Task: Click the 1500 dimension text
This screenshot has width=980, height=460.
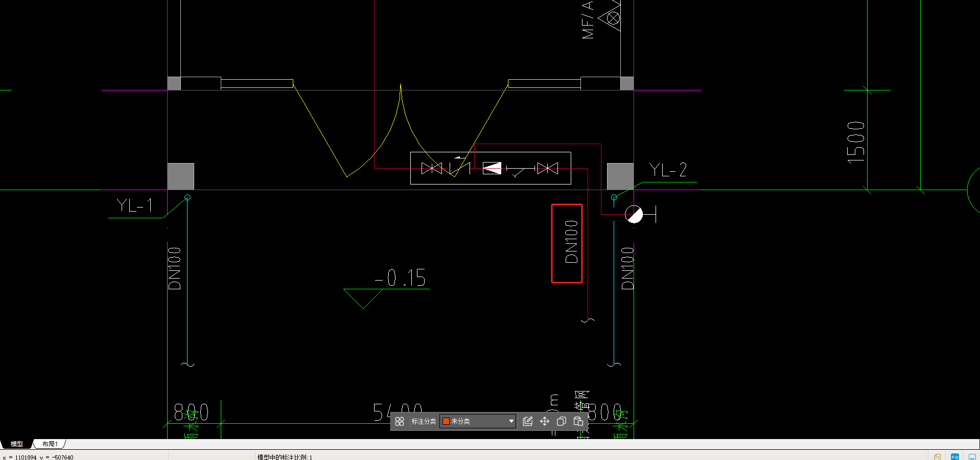Action: [x=856, y=142]
